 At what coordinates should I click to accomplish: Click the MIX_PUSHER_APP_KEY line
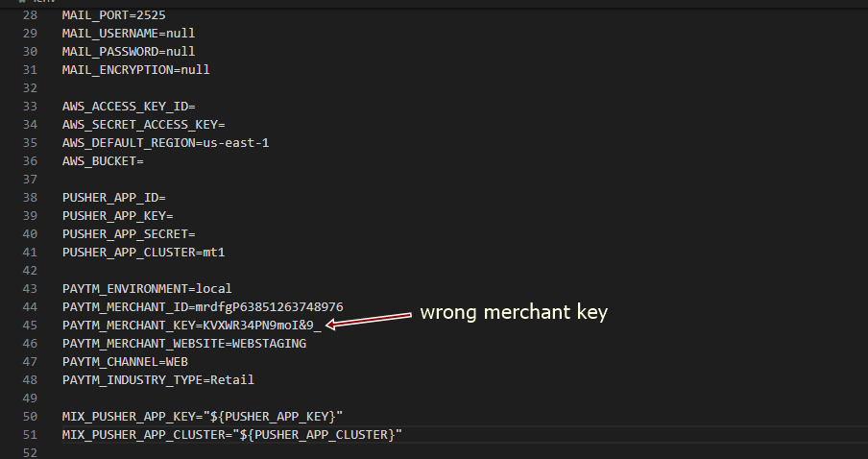click(x=203, y=417)
